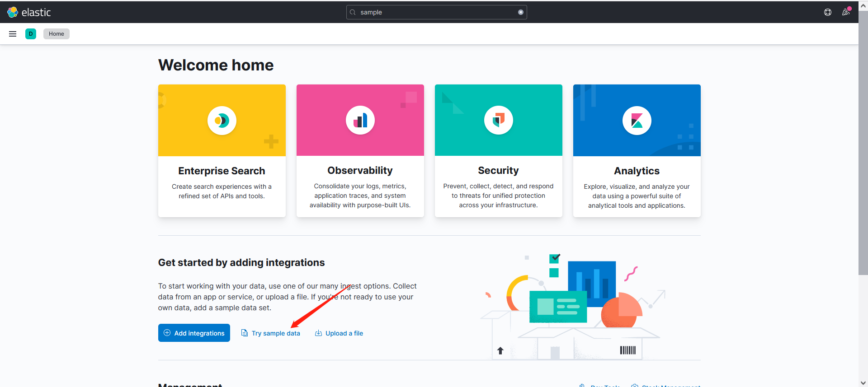
Task: Click the vertical page scrollbar thumb
Action: [863, 142]
